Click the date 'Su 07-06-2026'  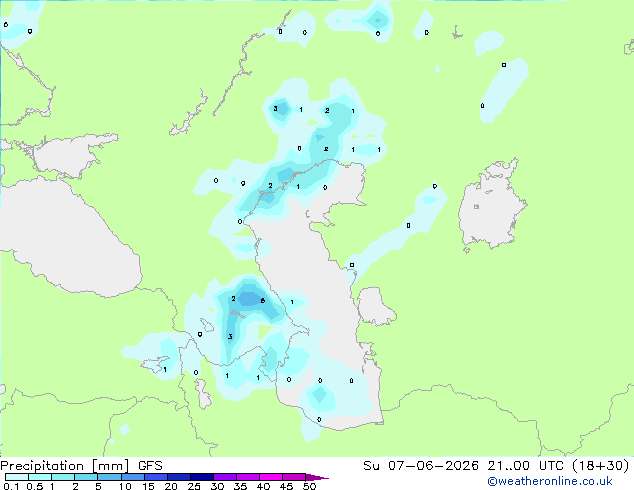[421, 465]
